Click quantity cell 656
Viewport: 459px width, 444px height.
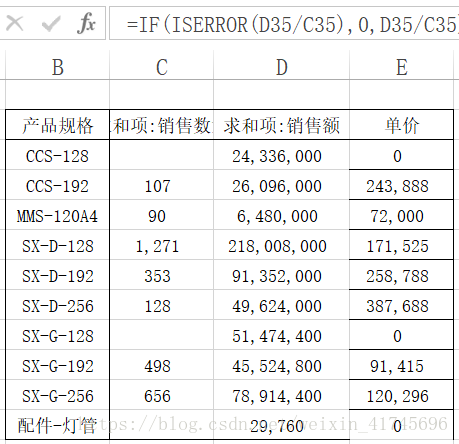point(162,395)
